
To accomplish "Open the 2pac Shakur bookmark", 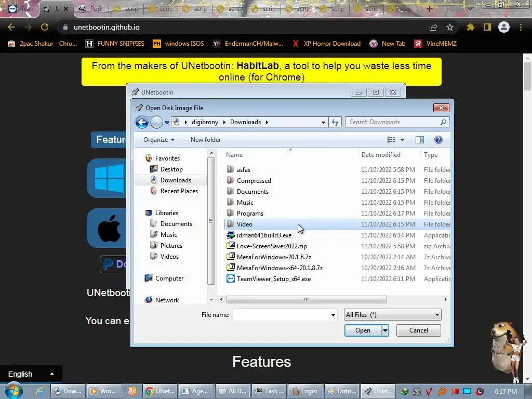I will coord(43,44).
